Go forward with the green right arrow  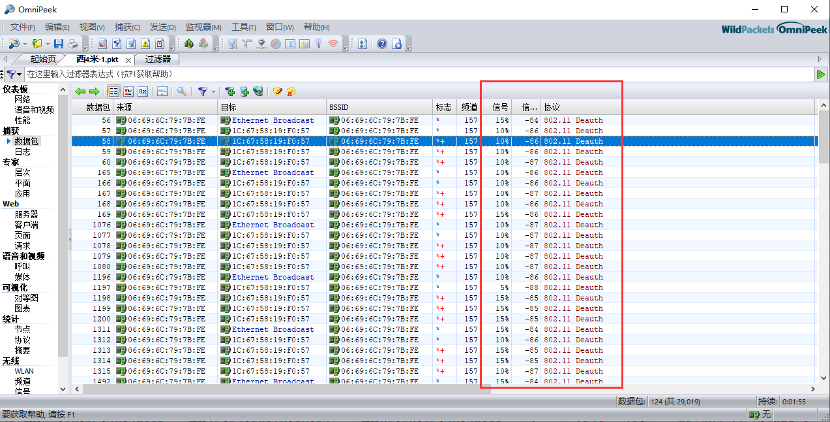click(x=94, y=92)
